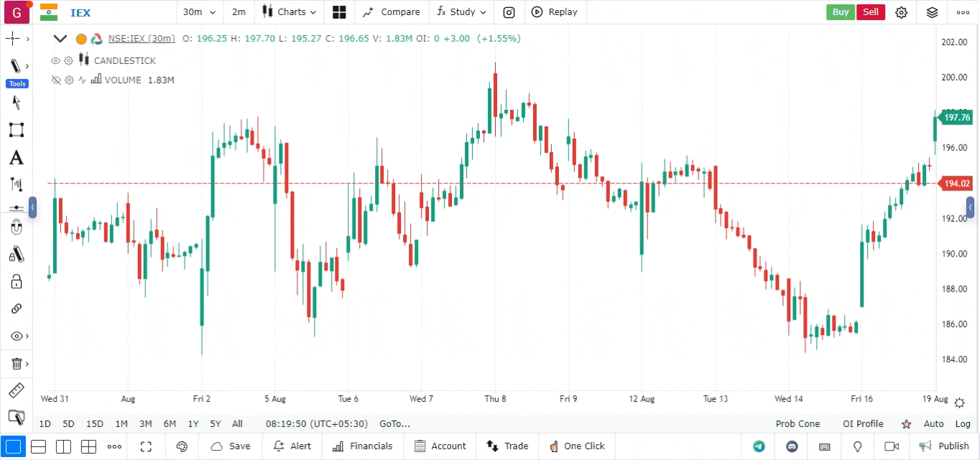
Task: Toggle the Log scale option
Action: click(x=963, y=424)
